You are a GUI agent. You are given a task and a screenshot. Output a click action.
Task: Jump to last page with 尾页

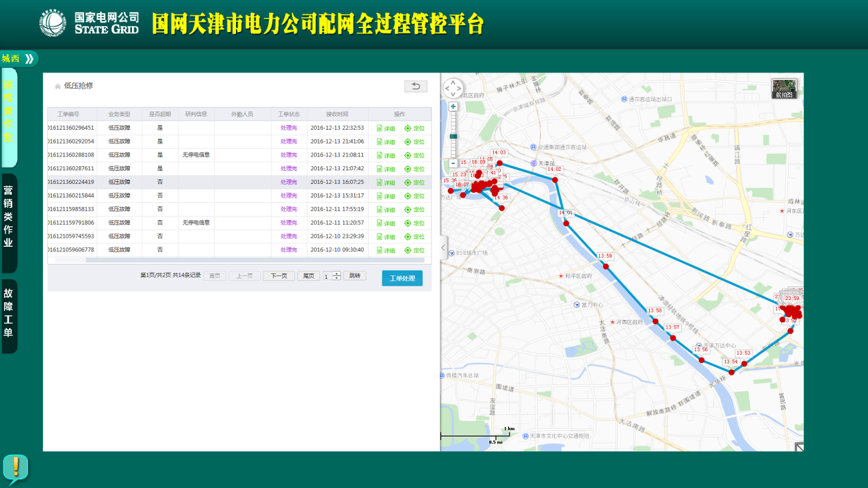(x=308, y=276)
